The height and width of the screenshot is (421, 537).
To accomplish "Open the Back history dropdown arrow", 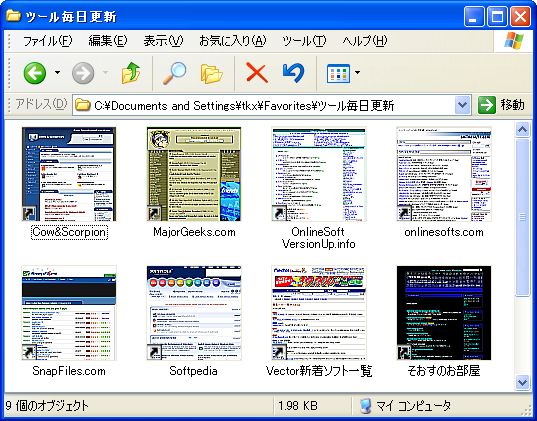I will point(58,73).
